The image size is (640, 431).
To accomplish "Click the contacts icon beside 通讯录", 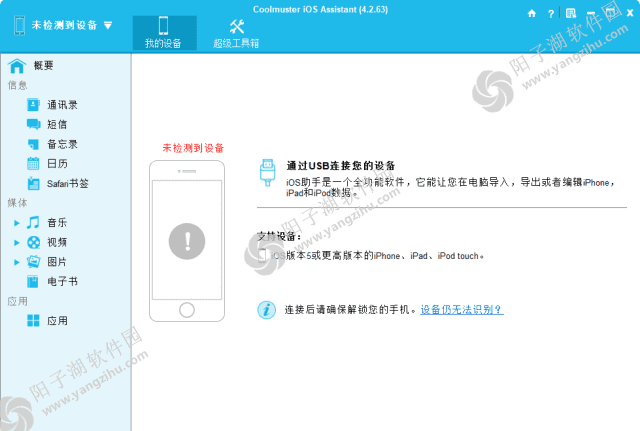I will click(x=33, y=105).
